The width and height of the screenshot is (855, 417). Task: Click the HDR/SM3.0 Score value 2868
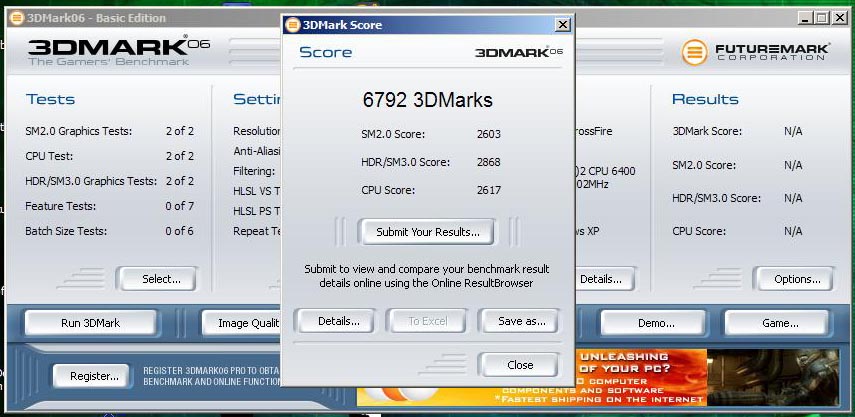(489, 162)
